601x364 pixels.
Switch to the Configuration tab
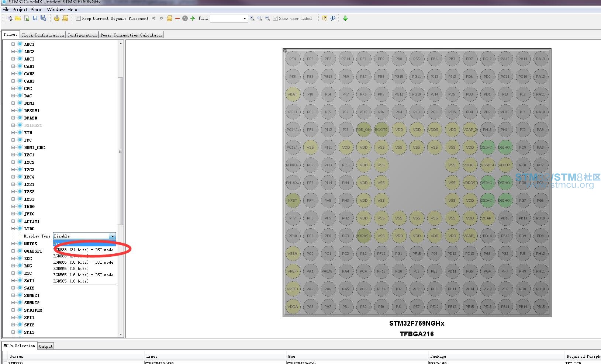pos(82,35)
